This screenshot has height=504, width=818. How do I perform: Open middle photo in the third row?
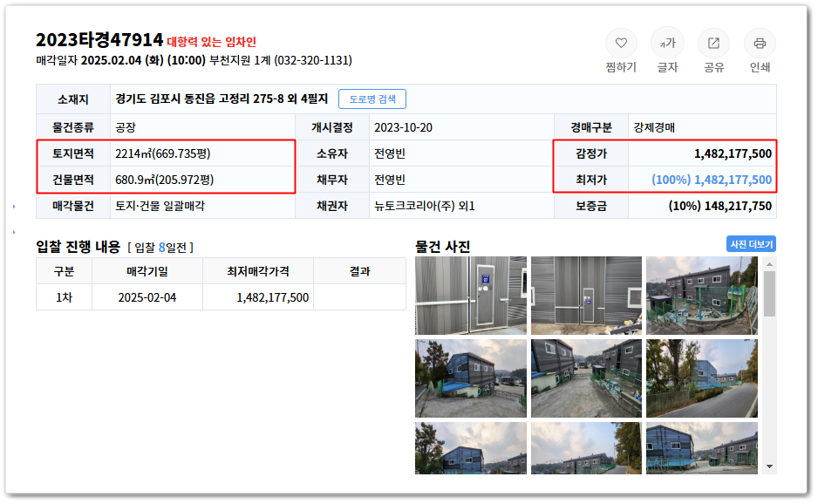click(586, 448)
